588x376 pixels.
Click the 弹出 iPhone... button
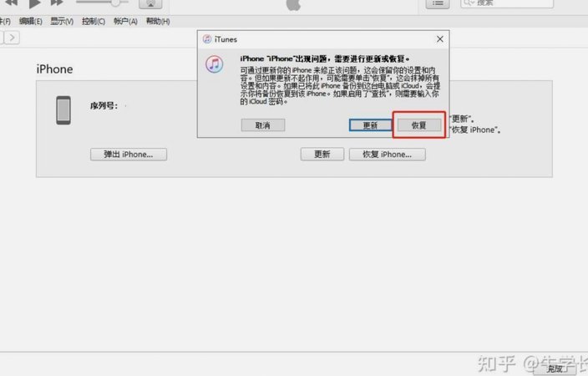point(129,155)
